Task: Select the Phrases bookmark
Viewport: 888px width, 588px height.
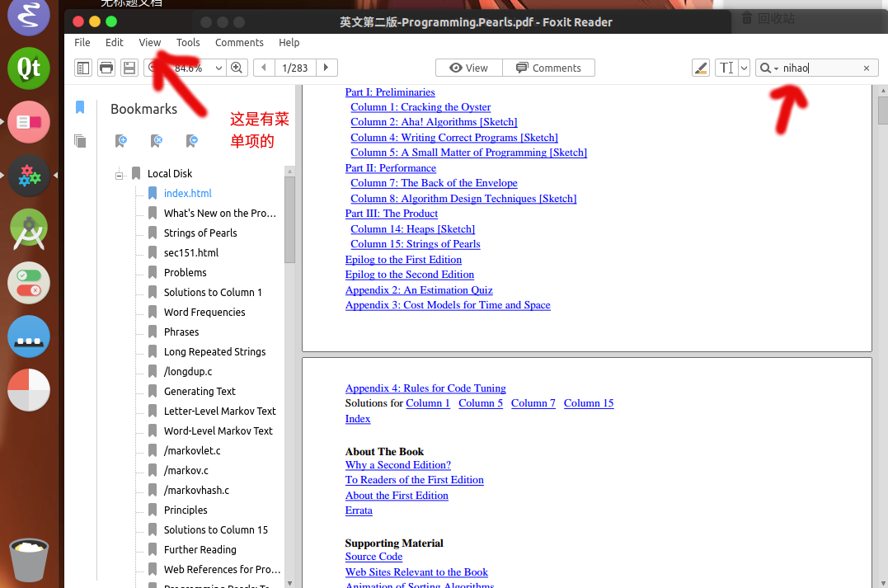Action: [x=181, y=332]
